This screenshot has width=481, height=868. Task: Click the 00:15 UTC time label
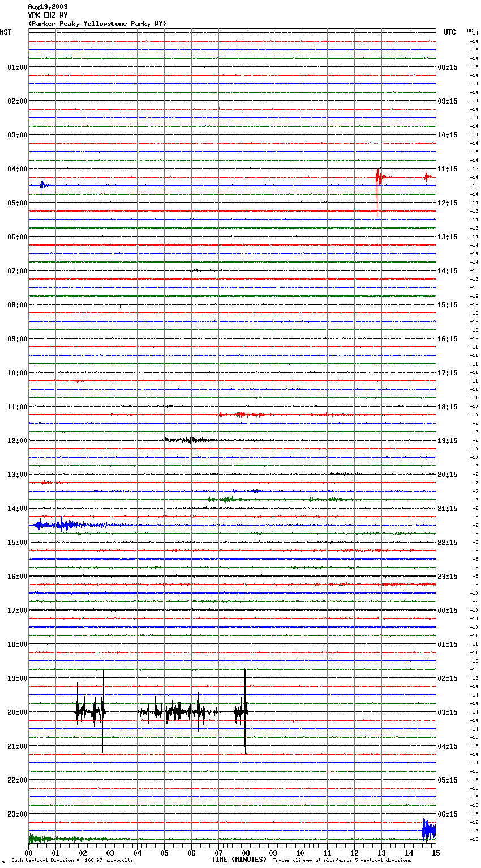tap(448, 611)
